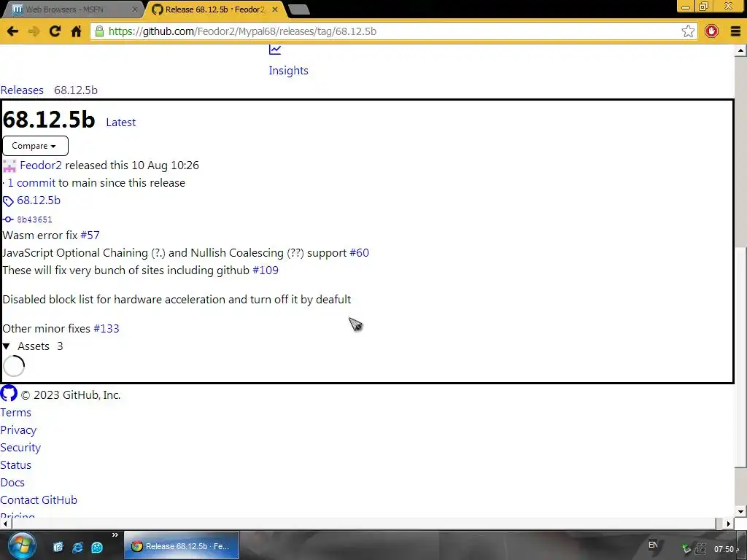747x560 pixels.
Task: Open the red ad-blocker extension icon
Action: [x=711, y=31]
